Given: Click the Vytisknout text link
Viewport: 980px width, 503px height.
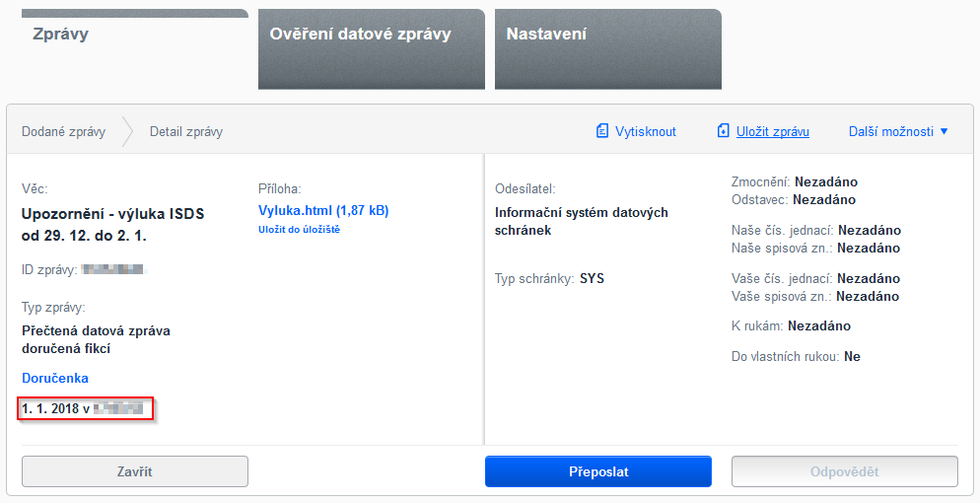Looking at the screenshot, I should click(x=646, y=131).
